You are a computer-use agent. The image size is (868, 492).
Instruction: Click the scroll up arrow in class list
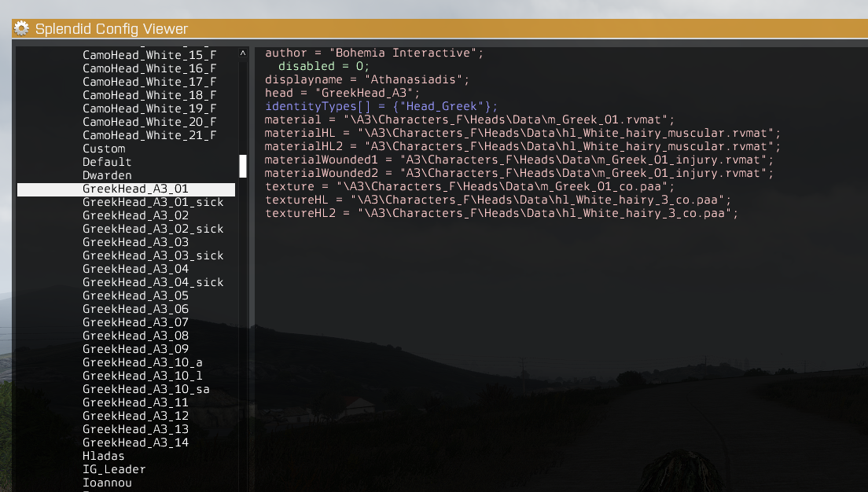[242, 53]
